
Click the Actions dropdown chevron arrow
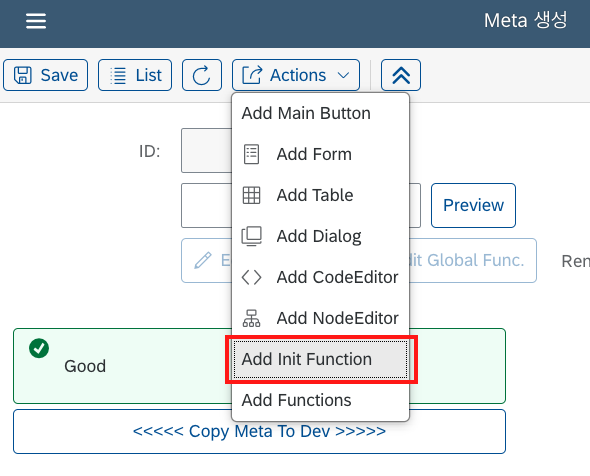[343, 75]
